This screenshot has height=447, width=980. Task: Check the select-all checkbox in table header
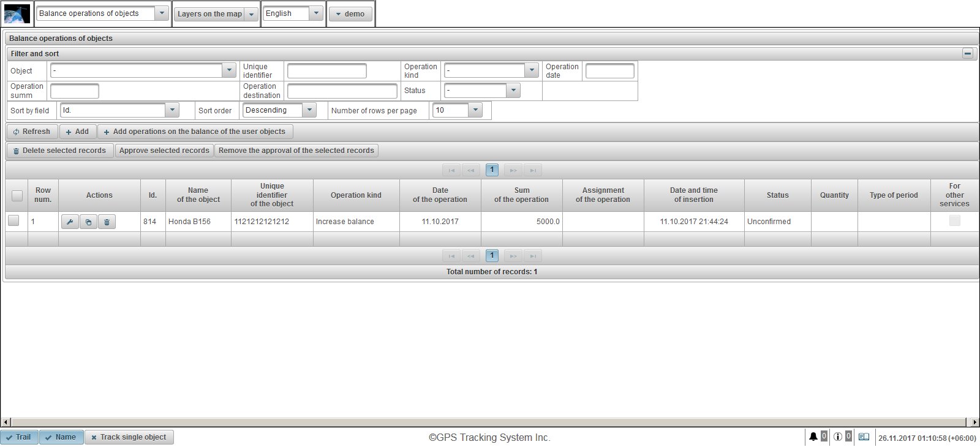(17, 195)
